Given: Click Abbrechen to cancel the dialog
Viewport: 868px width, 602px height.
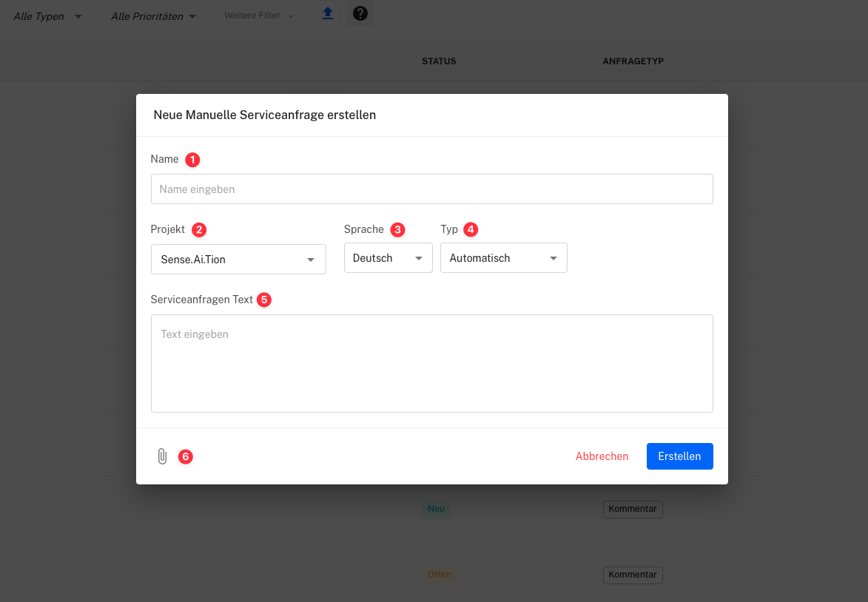Looking at the screenshot, I should pos(602,456).
